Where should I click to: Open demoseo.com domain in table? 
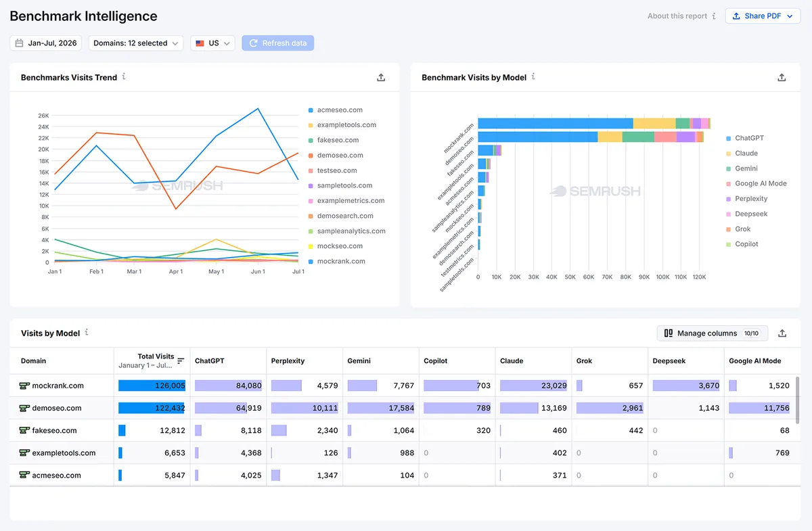click(57, 408)
